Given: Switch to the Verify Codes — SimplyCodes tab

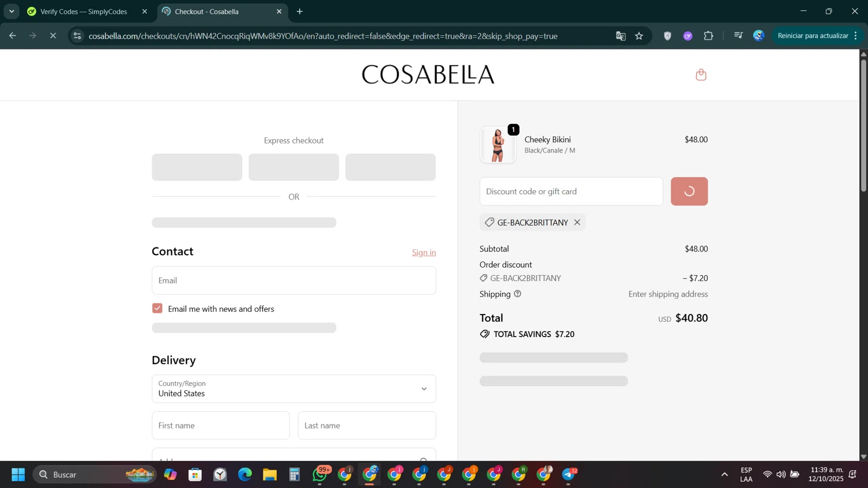Looking at the screenshot, I should (84, 12).
